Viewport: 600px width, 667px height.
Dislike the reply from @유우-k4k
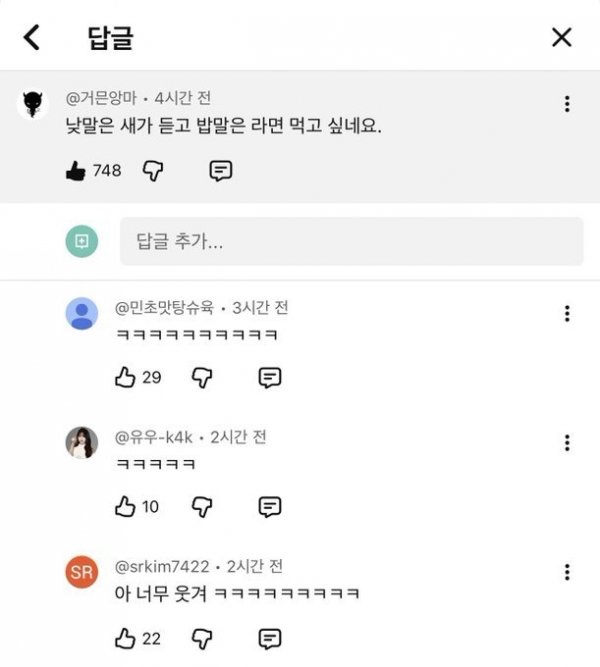pos(203,507)
